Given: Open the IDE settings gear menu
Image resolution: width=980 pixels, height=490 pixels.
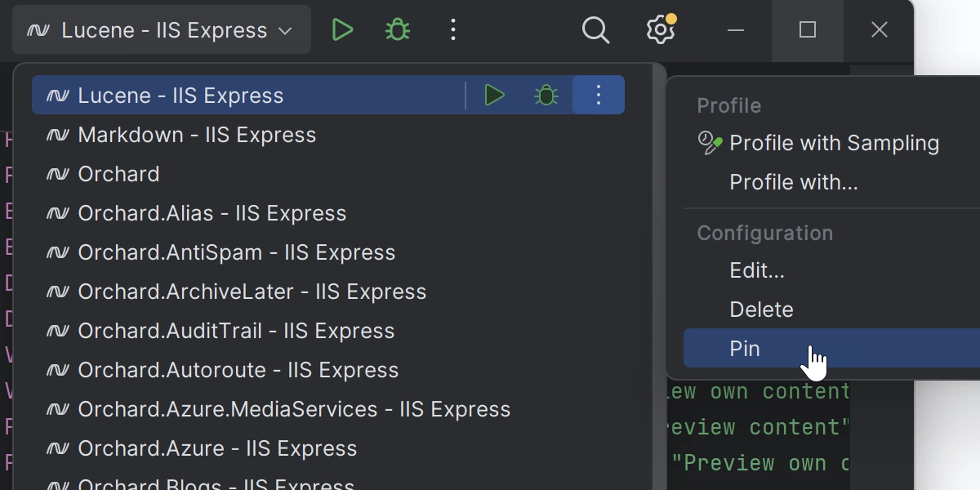Looking at the screenshot, I should pos(661,30).
